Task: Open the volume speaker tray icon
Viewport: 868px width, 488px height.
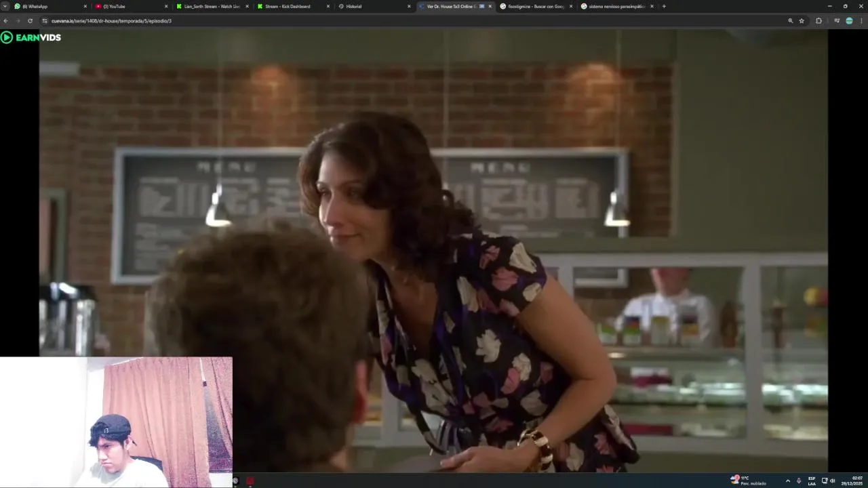Action: (x=832, y=481)
